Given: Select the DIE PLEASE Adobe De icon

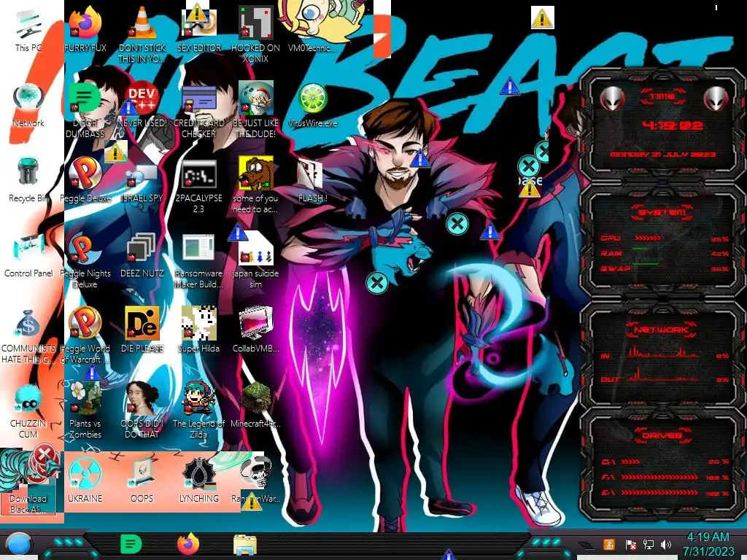Looking at the screenshot, I should click(x=142, y=330).
